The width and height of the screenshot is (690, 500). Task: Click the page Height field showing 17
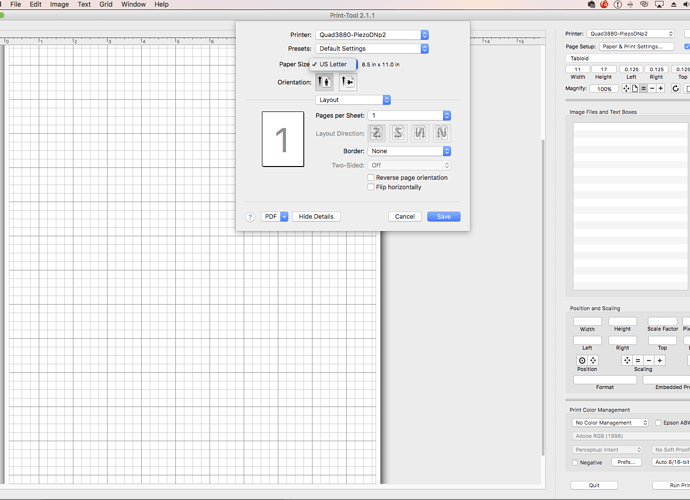(x=603, y=69)
